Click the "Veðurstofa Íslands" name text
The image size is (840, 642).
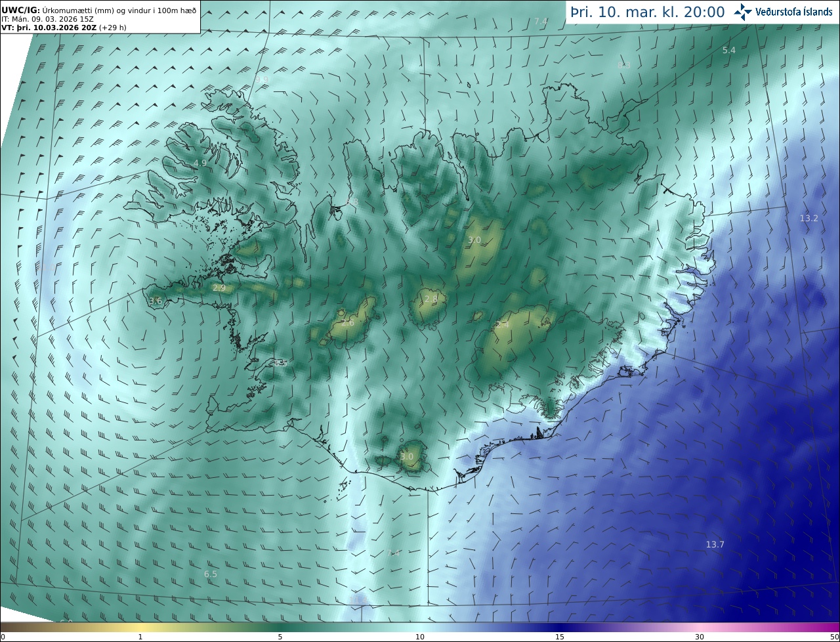[793, 12]
